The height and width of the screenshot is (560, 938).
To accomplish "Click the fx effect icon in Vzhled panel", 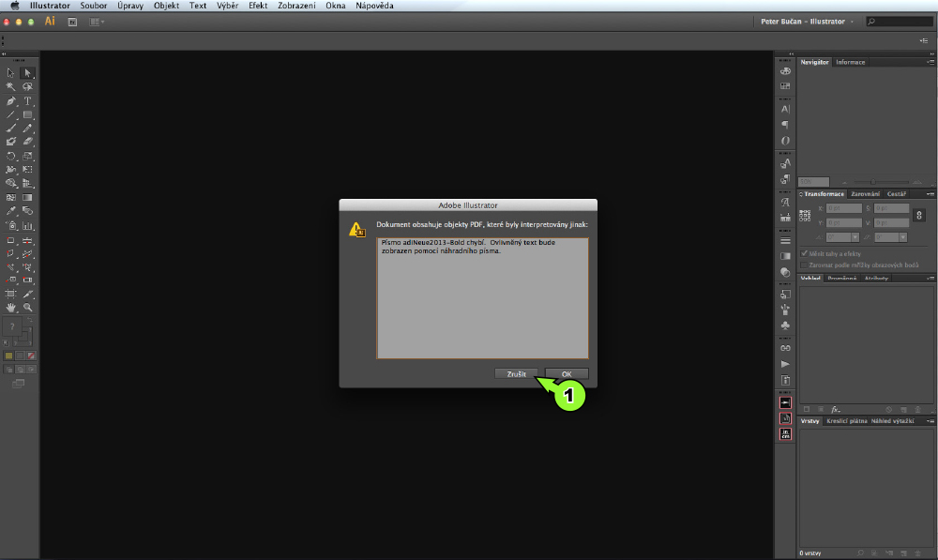I will 836,410.
